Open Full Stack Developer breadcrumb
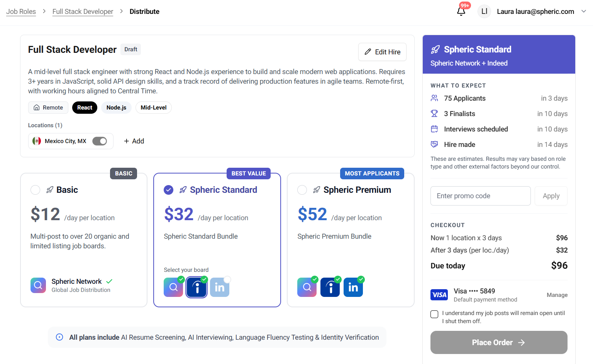This screenshot has width=593, height=364. 83,12
